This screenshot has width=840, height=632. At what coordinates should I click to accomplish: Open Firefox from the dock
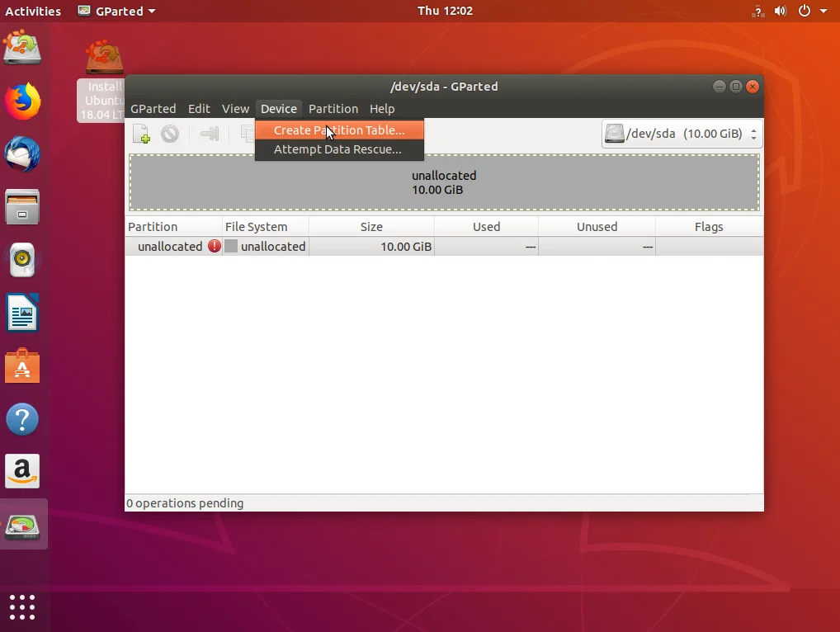(22, 101)
